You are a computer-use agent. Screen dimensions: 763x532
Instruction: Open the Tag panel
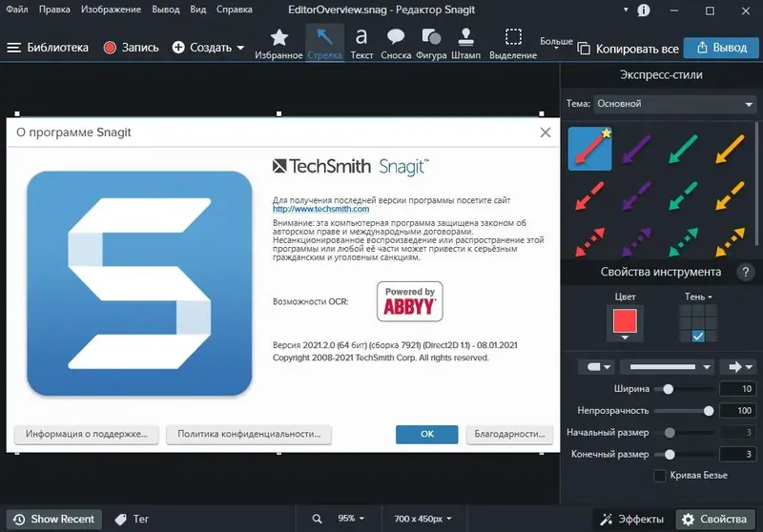click(x=132, y=519)
